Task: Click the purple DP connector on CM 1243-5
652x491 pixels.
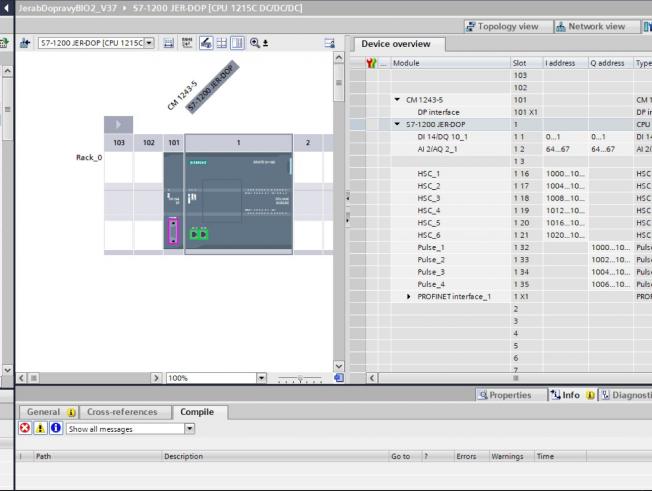Action: (173, 231)
